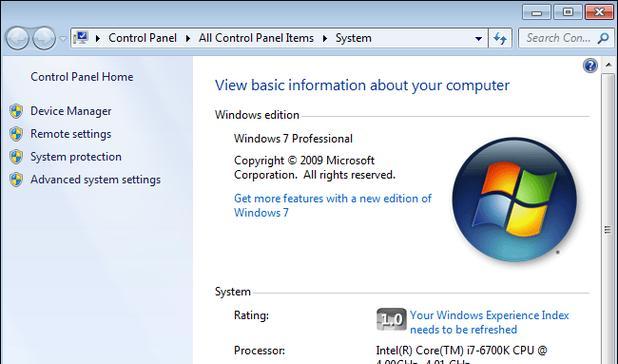
Task: Click the Windows edition section heading
Action: point(257,115)
